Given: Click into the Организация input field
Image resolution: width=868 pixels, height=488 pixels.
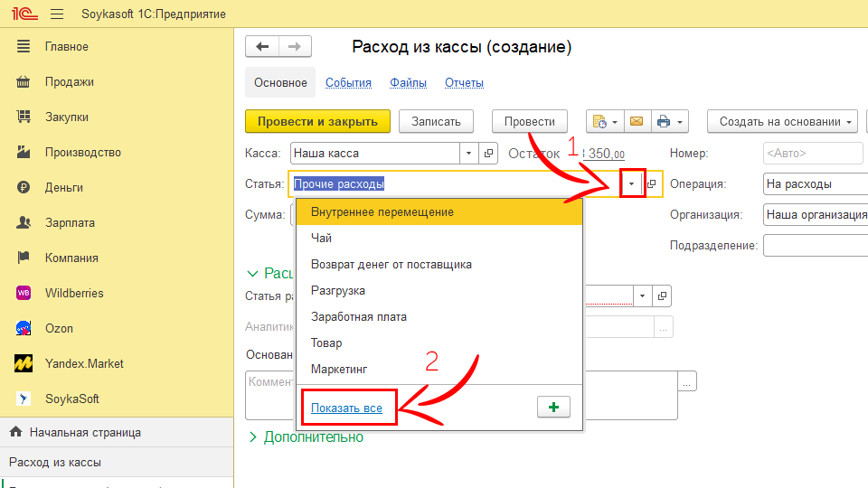Looking at the screenshot, I should 814,214.
